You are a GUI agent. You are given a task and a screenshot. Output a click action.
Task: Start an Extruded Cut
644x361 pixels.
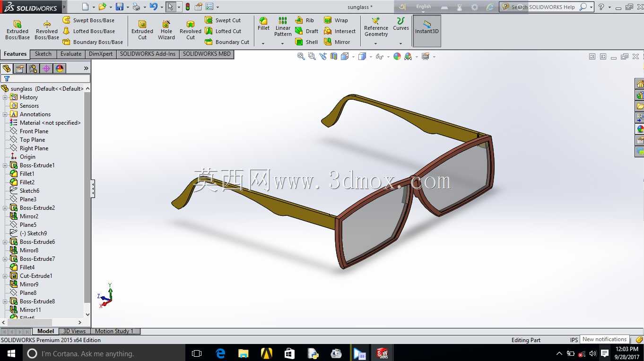(x=142, y=30)
